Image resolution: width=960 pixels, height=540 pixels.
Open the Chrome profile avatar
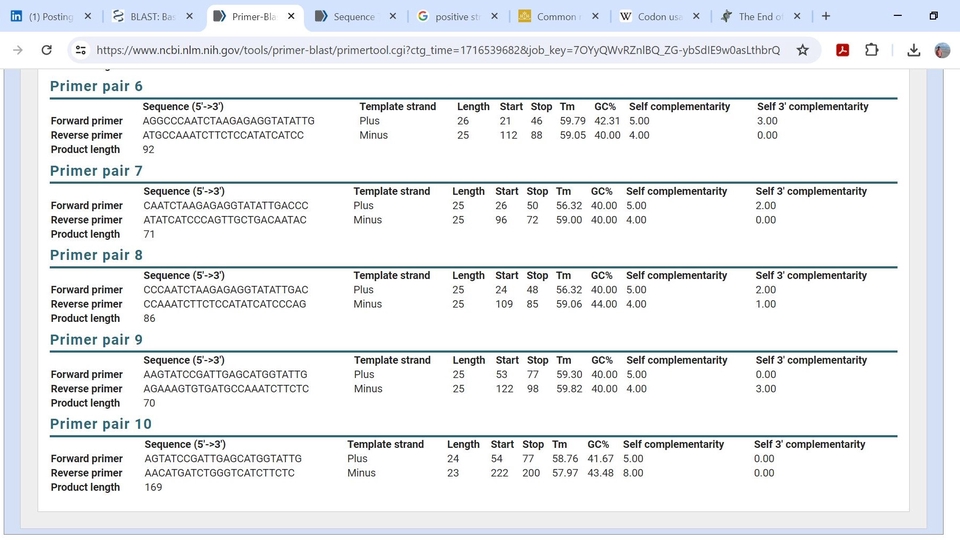coord(942,50)
